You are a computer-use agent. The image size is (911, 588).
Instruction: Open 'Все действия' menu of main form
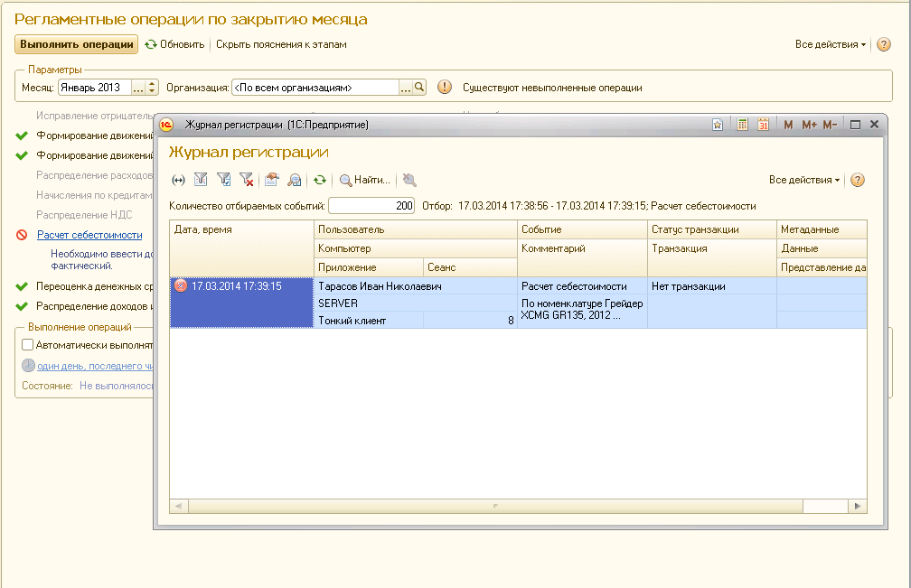pos(830,44)
